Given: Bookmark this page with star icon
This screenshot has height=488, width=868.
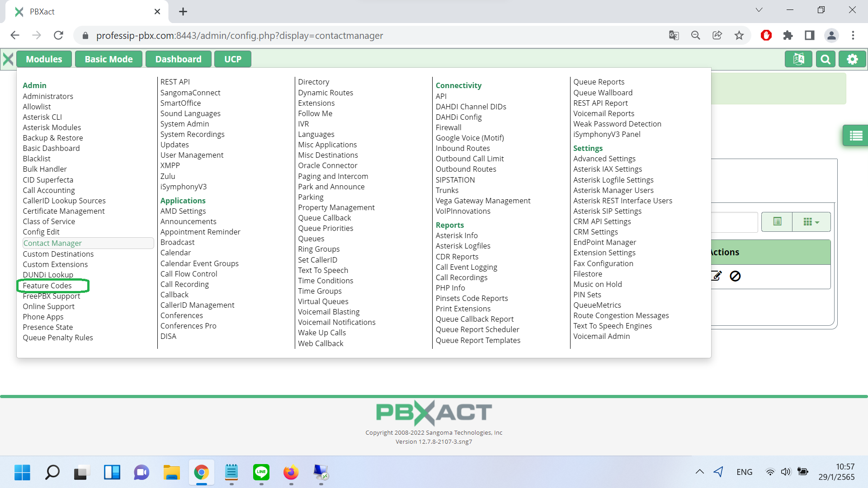Looking at the screenshot, I should tap(739, 35).
